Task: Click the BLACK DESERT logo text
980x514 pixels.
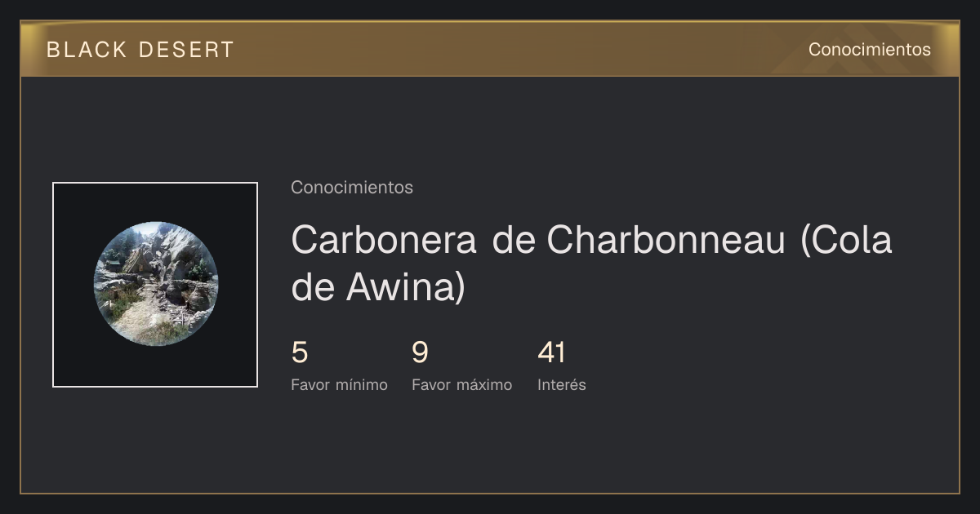Action: (x=140, y=50)
